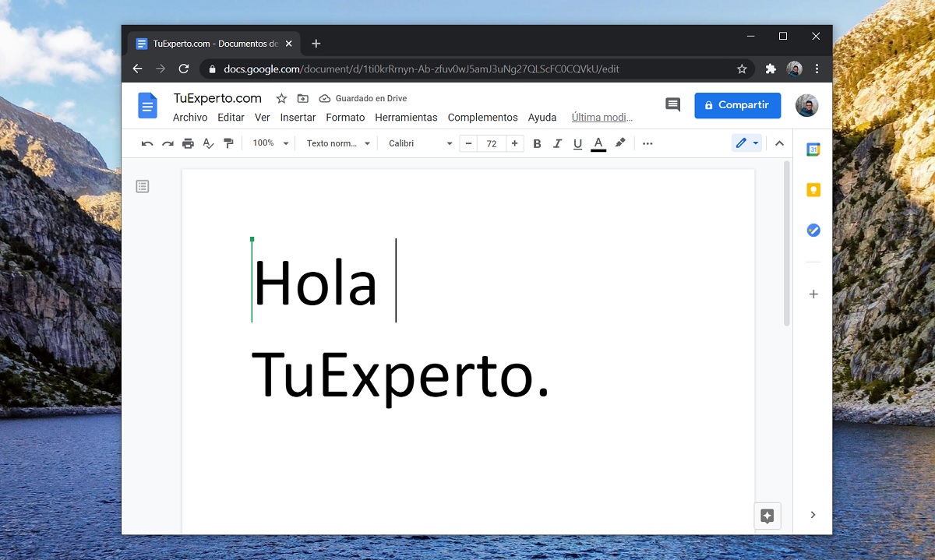Click the Redo arrow in toolbar
Image resolution: width=935 pixels, height=560 pixels.
click(x=168, y=143)
